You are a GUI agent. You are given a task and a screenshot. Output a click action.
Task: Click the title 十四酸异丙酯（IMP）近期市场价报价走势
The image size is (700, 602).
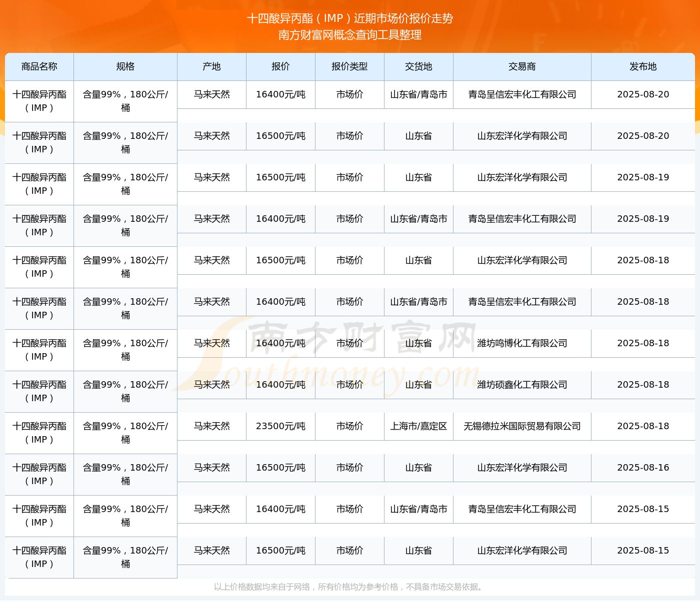coord(350,18)
